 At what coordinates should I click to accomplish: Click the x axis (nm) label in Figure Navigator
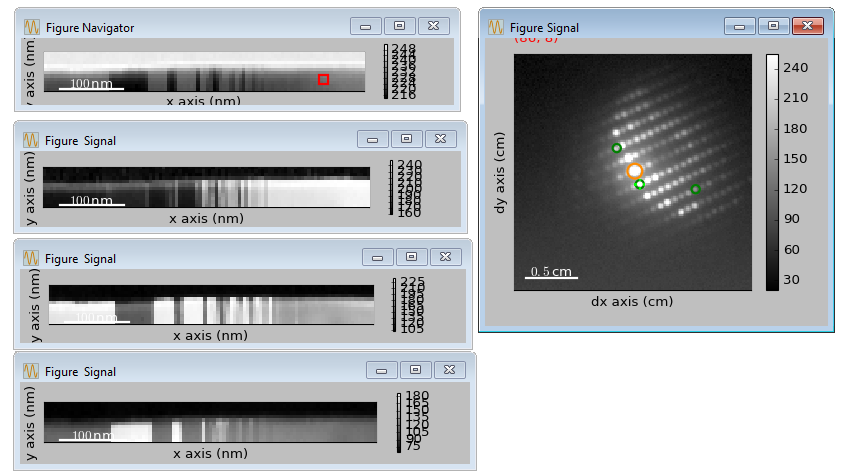(203, 101)
